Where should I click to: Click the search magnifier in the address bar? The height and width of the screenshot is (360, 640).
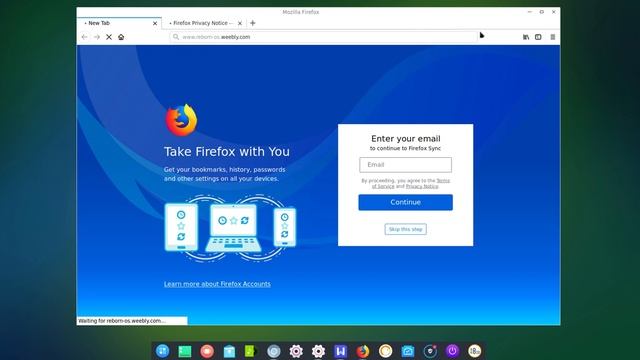point(176,37)
